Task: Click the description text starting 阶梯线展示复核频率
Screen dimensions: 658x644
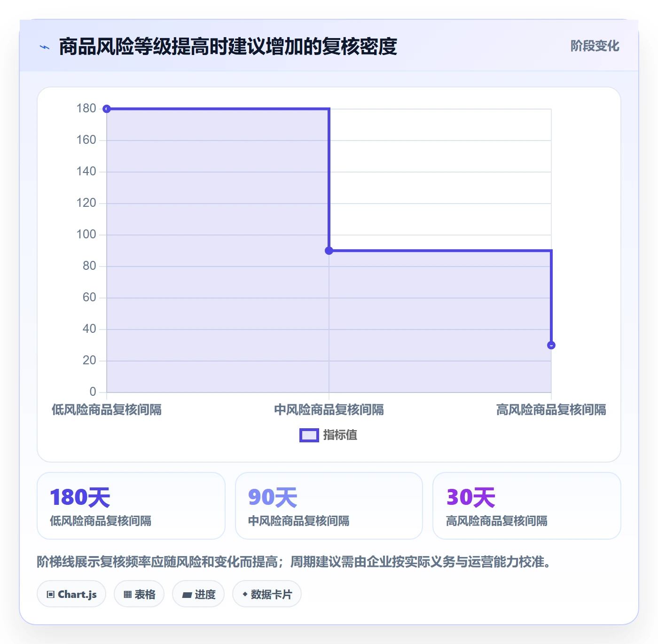Action: pyautogui.click(x=295, y=562)
